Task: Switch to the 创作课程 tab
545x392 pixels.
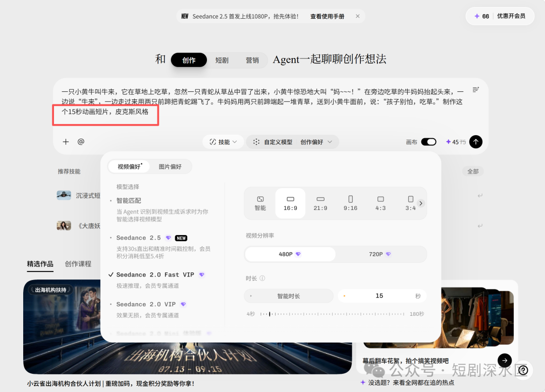Action: click(x=78, y=264)
